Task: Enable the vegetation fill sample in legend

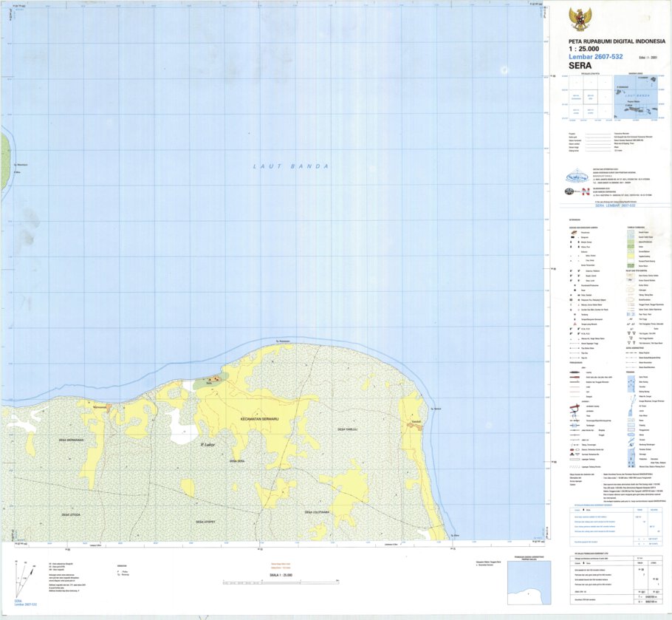Action: click(x=631, y=246)
